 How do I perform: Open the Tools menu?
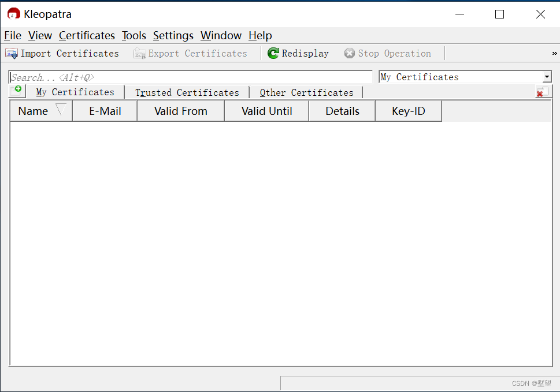click(x=134, y=36)
